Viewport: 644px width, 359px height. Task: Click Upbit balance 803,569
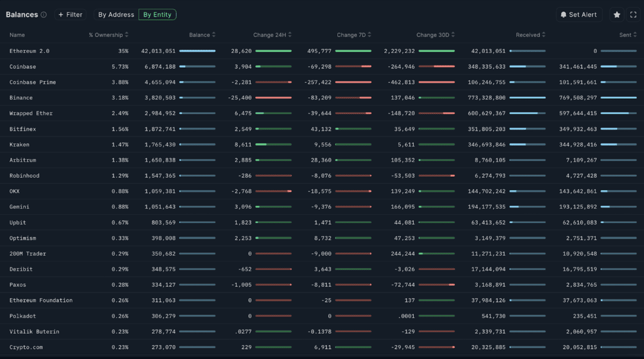(164, 222)
